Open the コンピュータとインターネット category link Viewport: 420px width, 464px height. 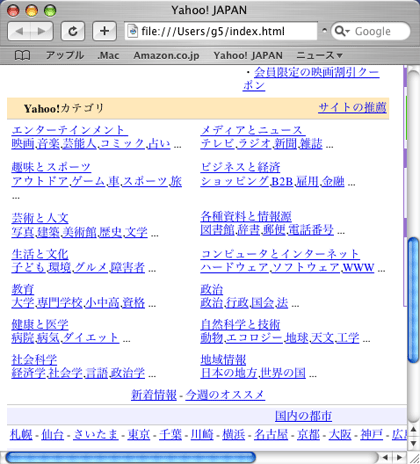point(280,254)
